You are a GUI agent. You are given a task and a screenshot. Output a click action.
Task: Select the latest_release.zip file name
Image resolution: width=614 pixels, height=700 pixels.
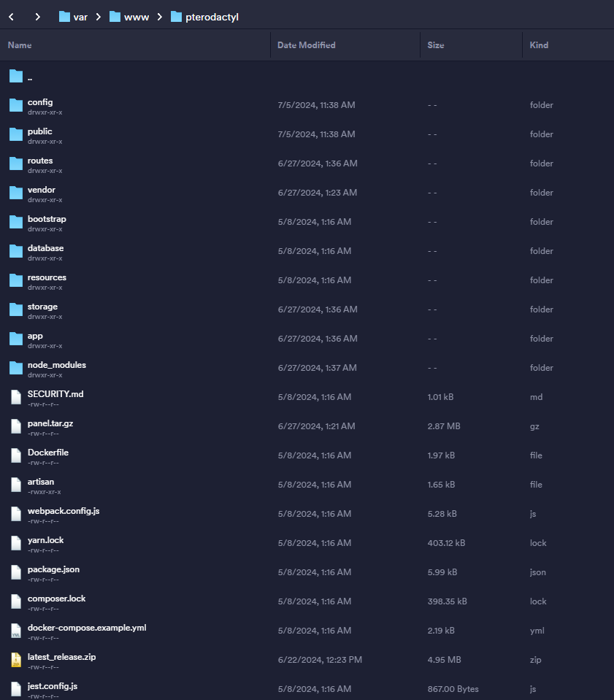tap(61, 657)
